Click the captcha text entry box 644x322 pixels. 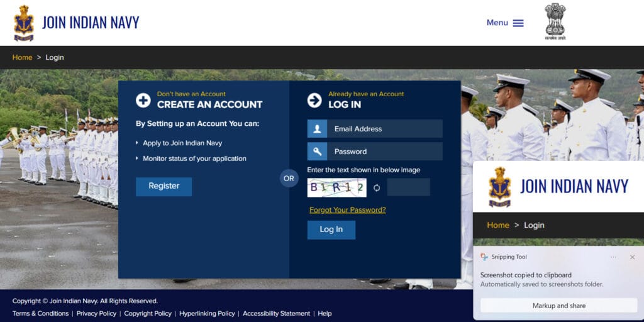pos(409,187)
